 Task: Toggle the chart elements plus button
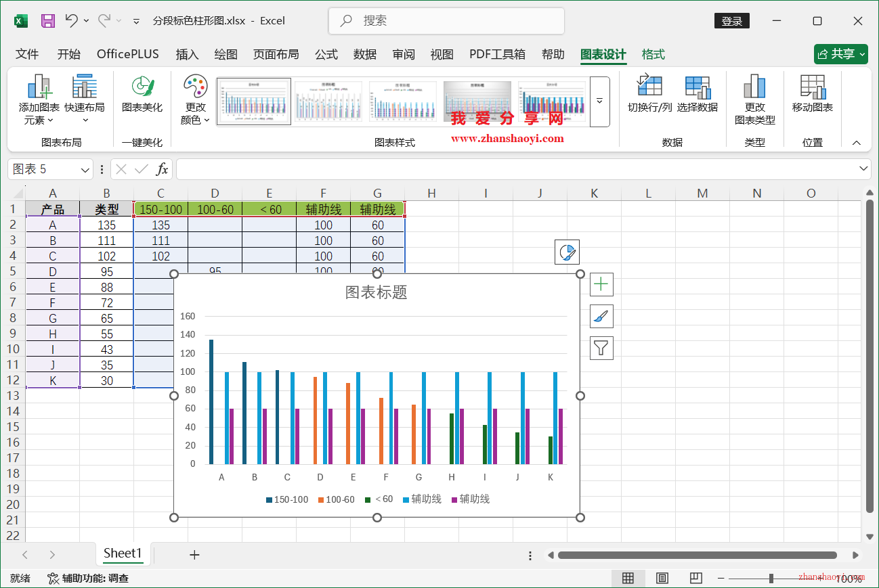pos(601,284)
